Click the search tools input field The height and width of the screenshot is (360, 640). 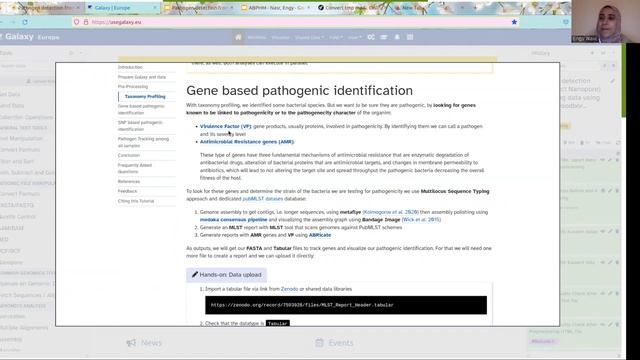(27, 66)
